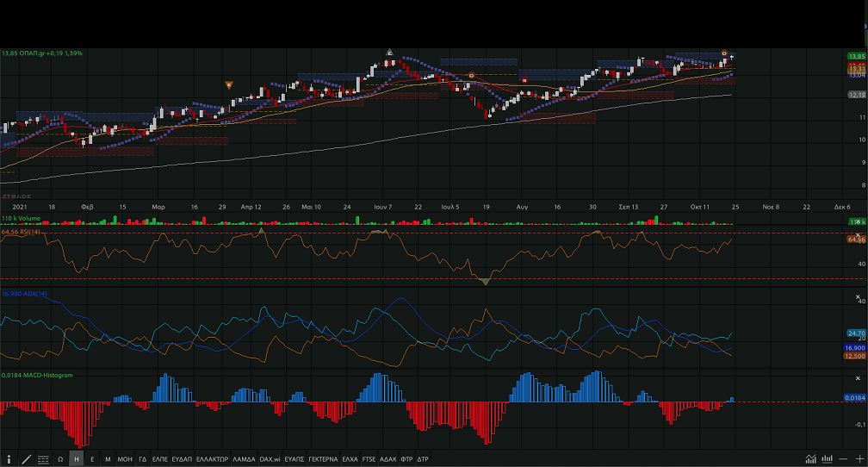
Task: Open the data table list icon
Action: (43, 459)
